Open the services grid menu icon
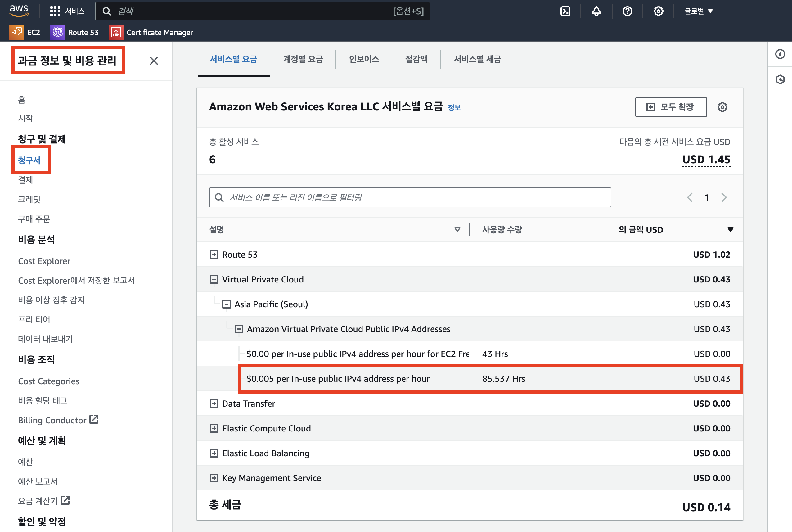The width and height of the screenshot is (792, 532). (x=55, y=11)
